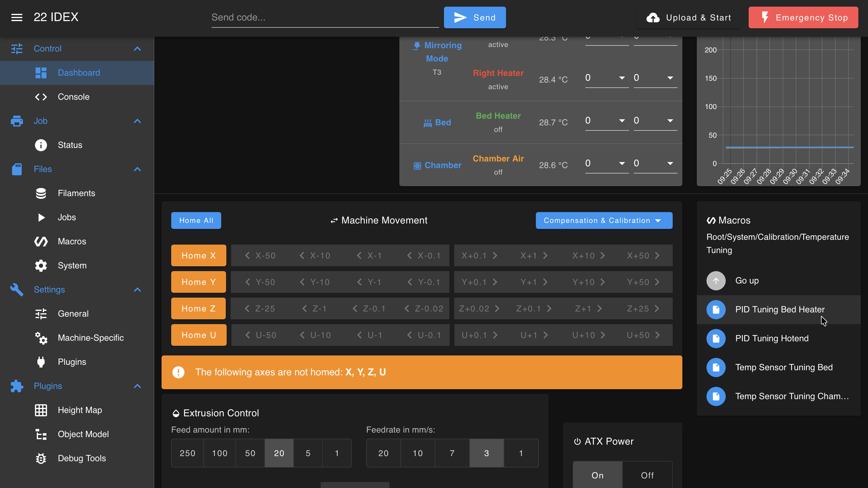Click the Plugins plug icon under Settings
This screenshot has height=488, width=868.
tap(41, 362)
